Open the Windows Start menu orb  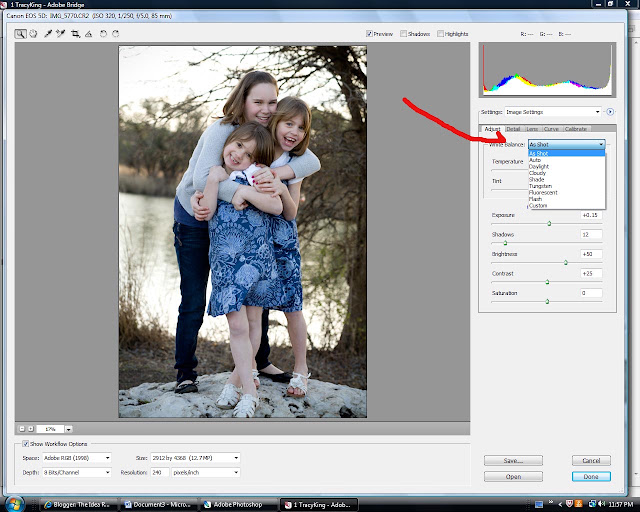[15, 504]
